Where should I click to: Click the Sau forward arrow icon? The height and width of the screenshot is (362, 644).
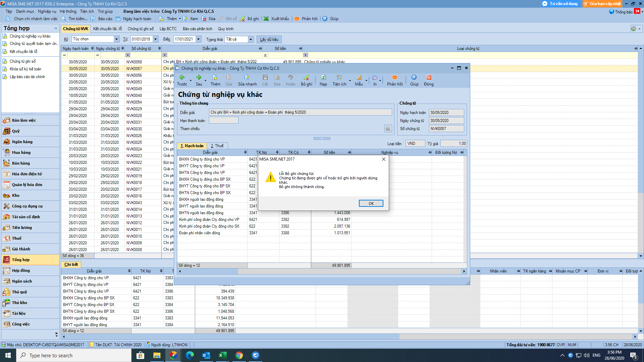[x=199, y=77]
